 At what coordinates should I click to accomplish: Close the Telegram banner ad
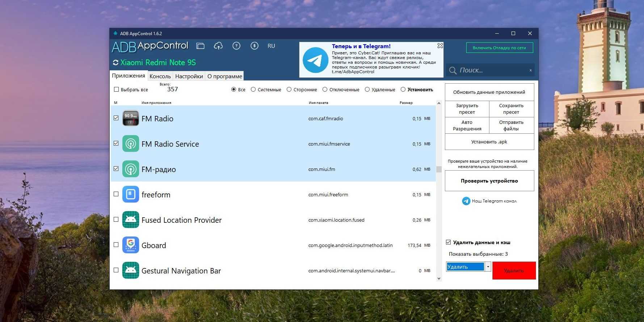tap(440, 46)
